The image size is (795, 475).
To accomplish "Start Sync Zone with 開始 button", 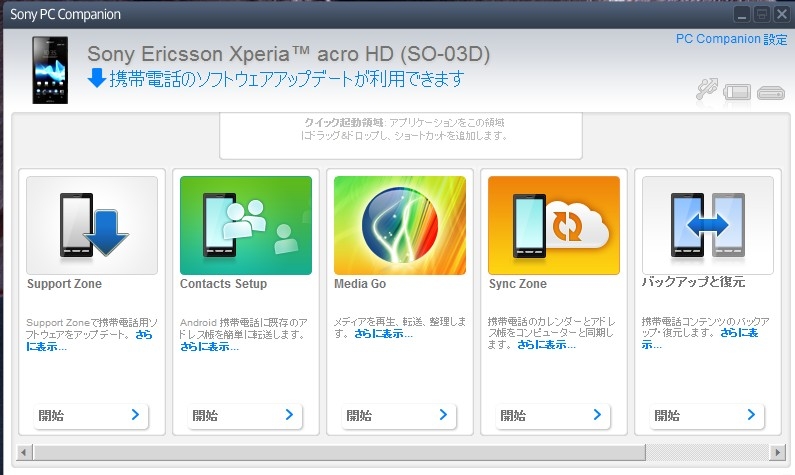I will click(x=553, y=416).
